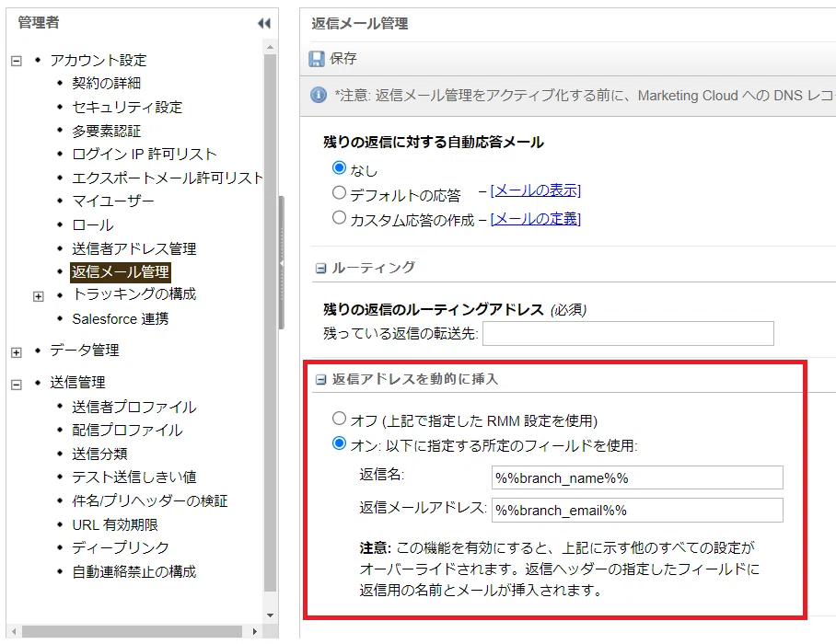
Task: Select アカウント設定 tree label
Action: [99, 60]
